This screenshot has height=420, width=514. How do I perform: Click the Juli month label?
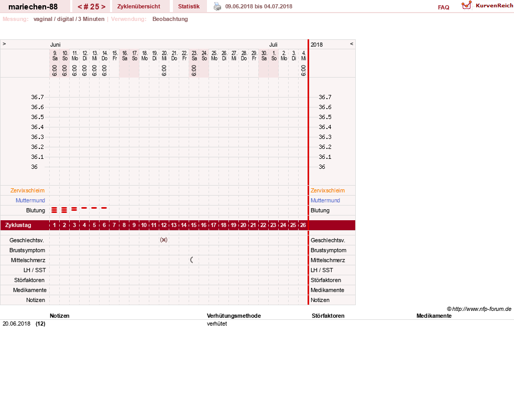[273, 45]
